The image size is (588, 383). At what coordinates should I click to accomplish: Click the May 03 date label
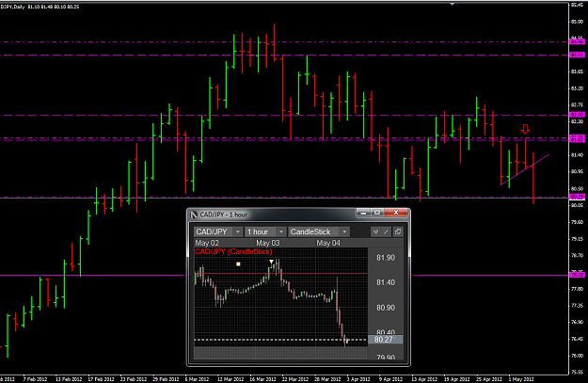point(268,243)
